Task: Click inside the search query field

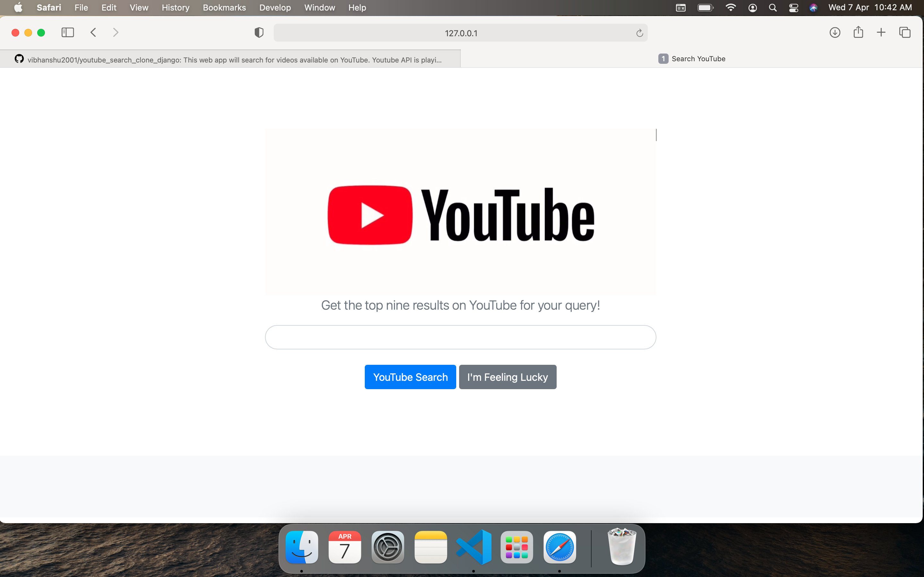Action: 460,337
